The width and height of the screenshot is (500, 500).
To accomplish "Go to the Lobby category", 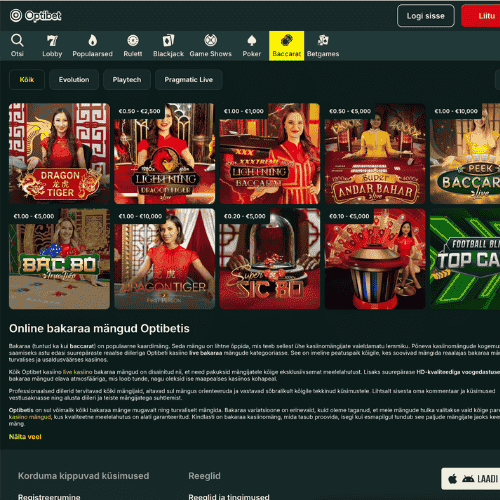I will point(52,46).
